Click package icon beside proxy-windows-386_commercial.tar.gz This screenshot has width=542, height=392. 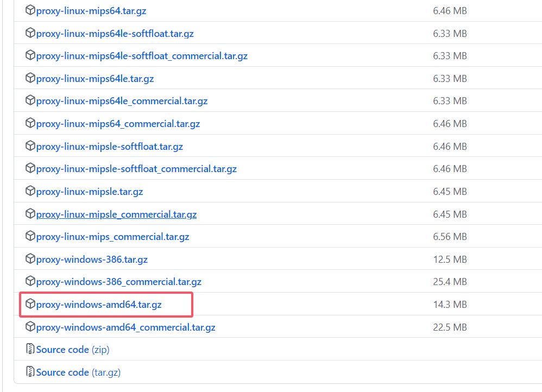pyautogui.click(x=30, y=281)
